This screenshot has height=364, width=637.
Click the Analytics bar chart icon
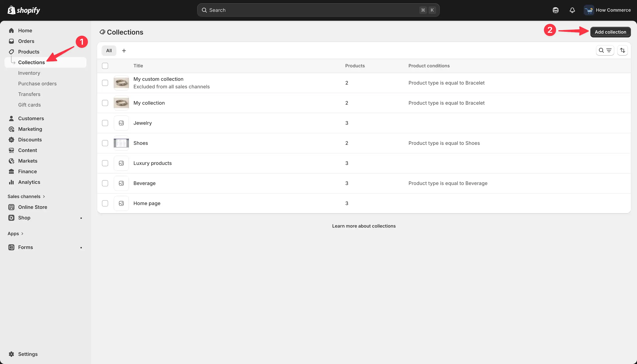coord(11,182)
